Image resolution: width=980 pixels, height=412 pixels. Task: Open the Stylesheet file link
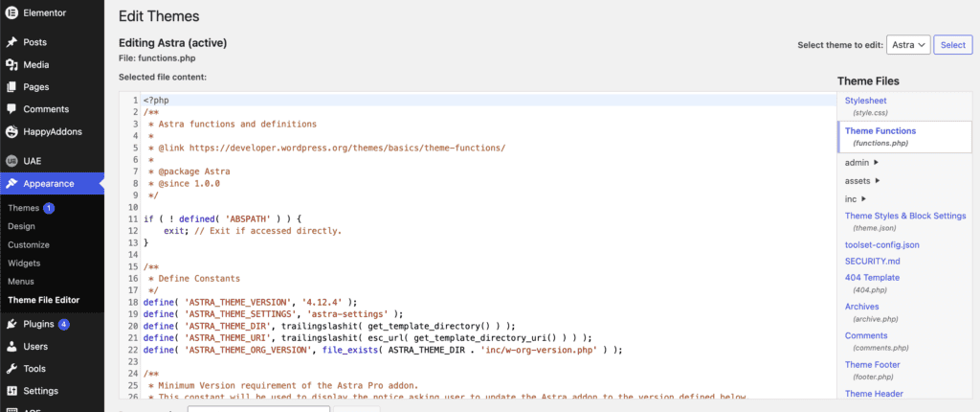click(x=865, y=101)
